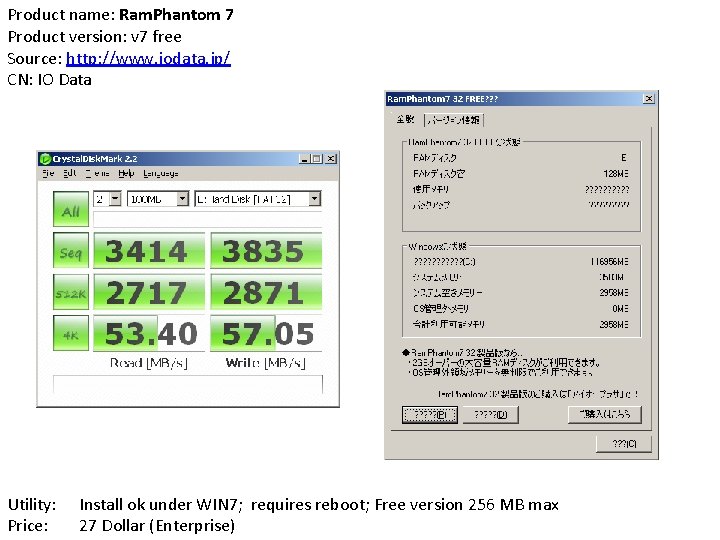Image resolution: width=720 pixels, height=540 pixels.
Task: Click the CrystalDiskMark green app icon
Action: pos(45,159)
